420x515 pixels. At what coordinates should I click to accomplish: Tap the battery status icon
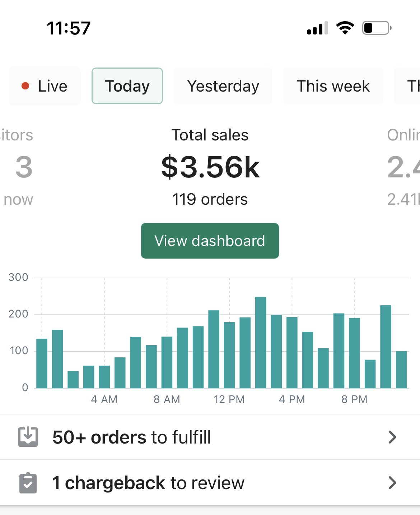[377, 28]
